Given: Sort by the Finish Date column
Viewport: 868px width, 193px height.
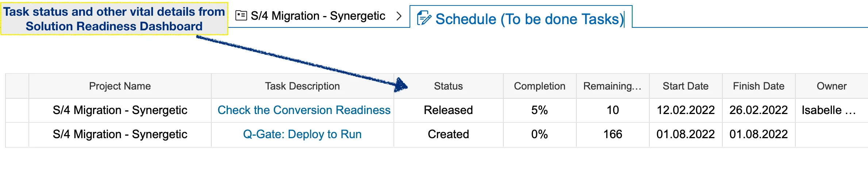Looking at the screenshot, I should [x=758, y=86].
